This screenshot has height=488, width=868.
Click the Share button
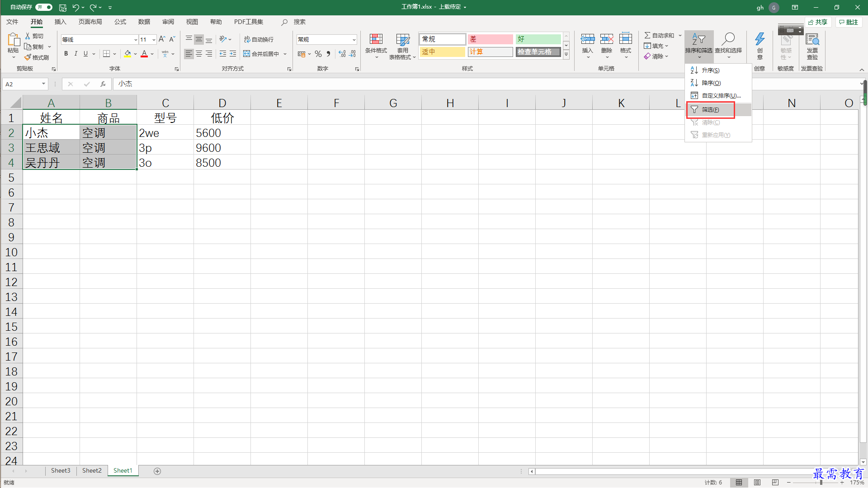[818, 22]
